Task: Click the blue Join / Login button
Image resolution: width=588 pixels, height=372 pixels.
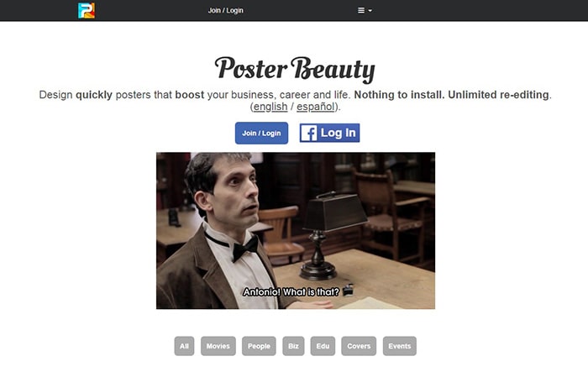Action: (x=262, y=134)
